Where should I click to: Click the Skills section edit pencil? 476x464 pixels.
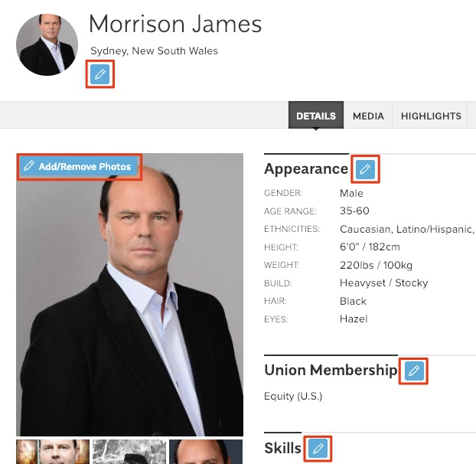[318, 448]
